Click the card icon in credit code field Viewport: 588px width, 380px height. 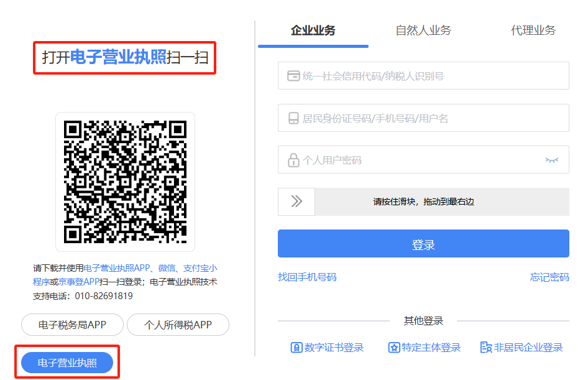pyautogui.click(x=293, y=76)
